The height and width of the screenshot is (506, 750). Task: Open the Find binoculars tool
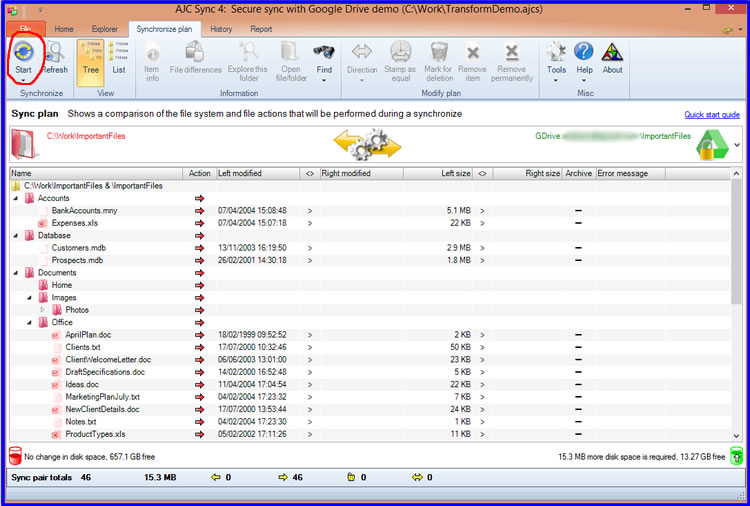[324, 52]
